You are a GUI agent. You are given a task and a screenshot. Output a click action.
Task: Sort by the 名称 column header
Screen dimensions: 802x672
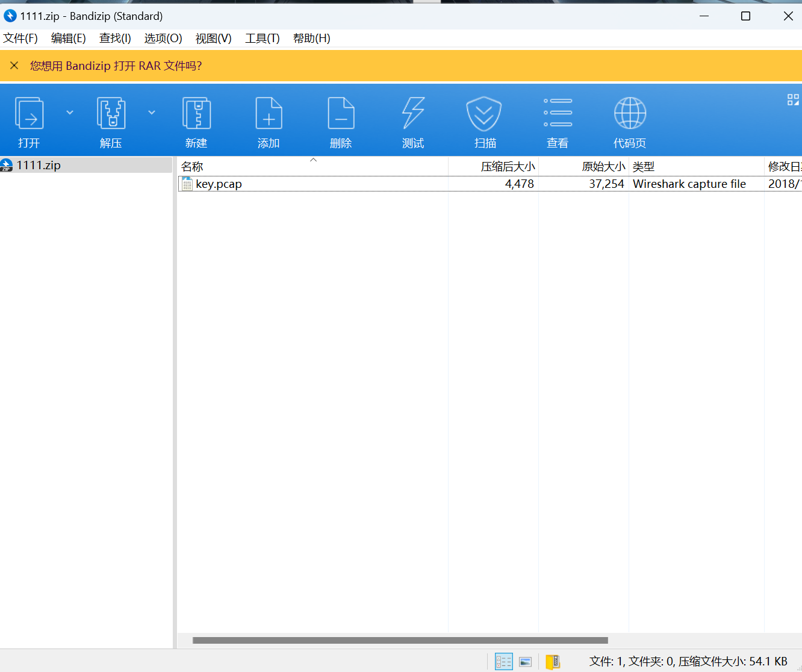click(312, 166)
